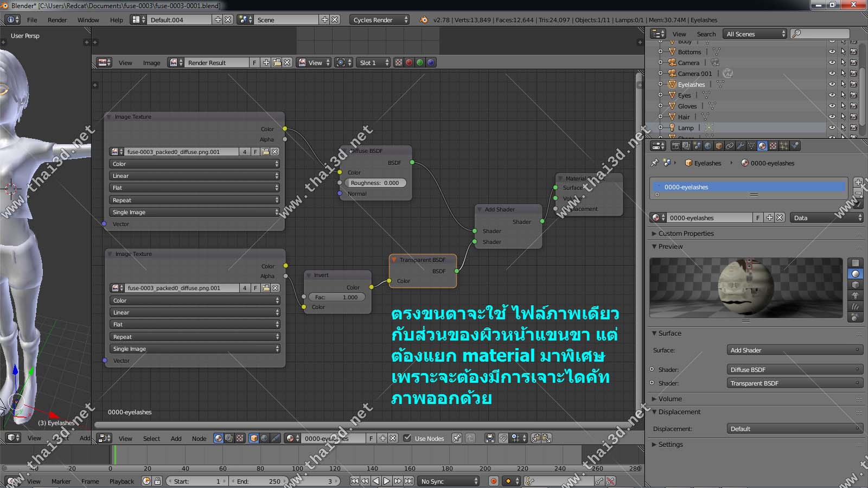Open the Texture properties tab checker icon
Screen dimensions: 868x488
click(773, 146)
